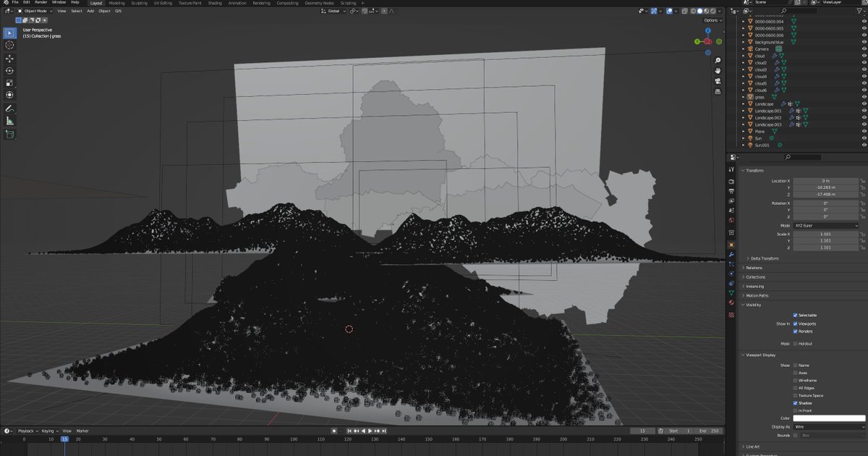Screen dimensions: 868x456
Task: Select the Cursor tool in the toolbar
Action: coord(9,45)
